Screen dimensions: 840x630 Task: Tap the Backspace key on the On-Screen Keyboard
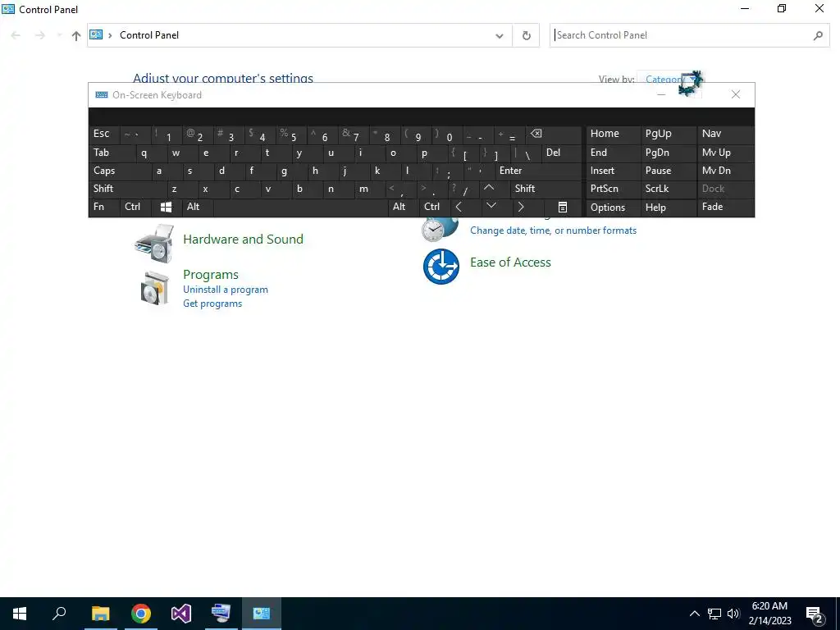tap(552, 134)
